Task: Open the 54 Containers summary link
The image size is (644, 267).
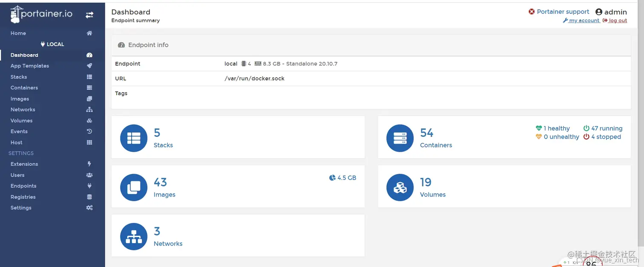Action: [x=504, y=137]
